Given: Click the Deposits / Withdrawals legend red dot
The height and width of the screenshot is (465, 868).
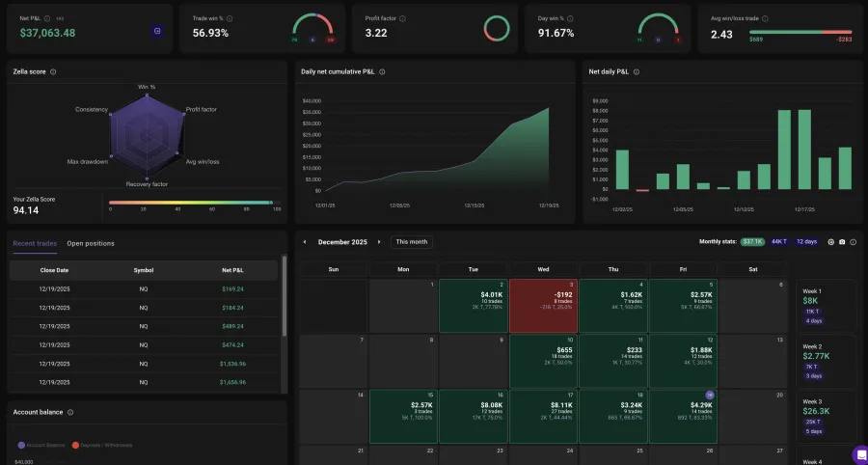Looking at the screenshot, I should [76, 445].
